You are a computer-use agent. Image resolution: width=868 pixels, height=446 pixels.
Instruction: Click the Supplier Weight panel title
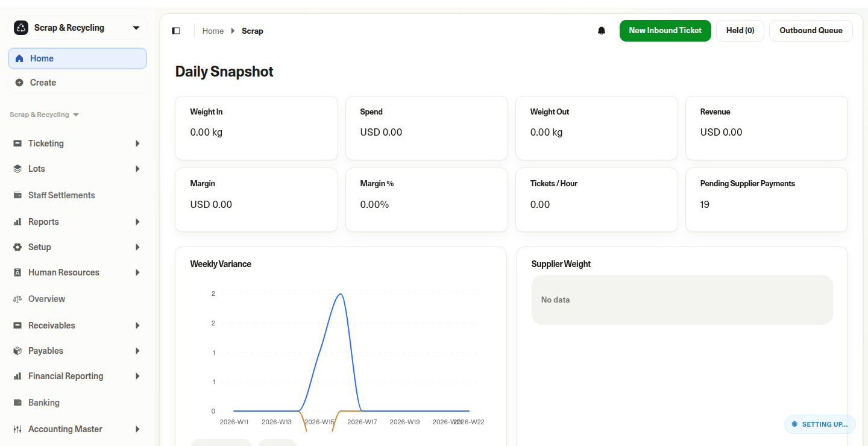pos(561,264)
